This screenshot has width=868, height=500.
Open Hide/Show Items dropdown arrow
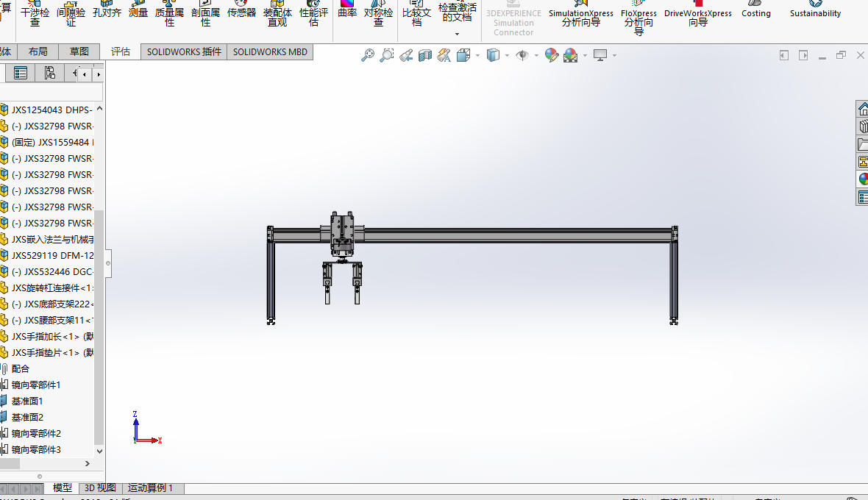(536, 55)
